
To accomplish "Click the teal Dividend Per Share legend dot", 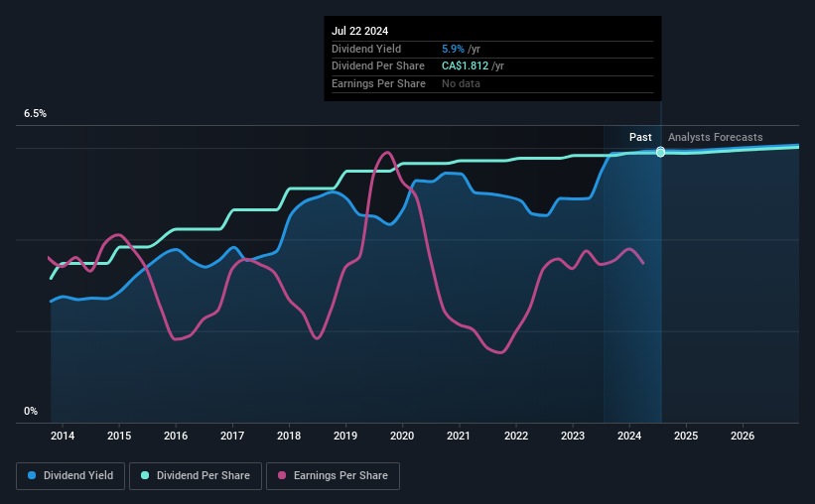I will coord(145,475).
